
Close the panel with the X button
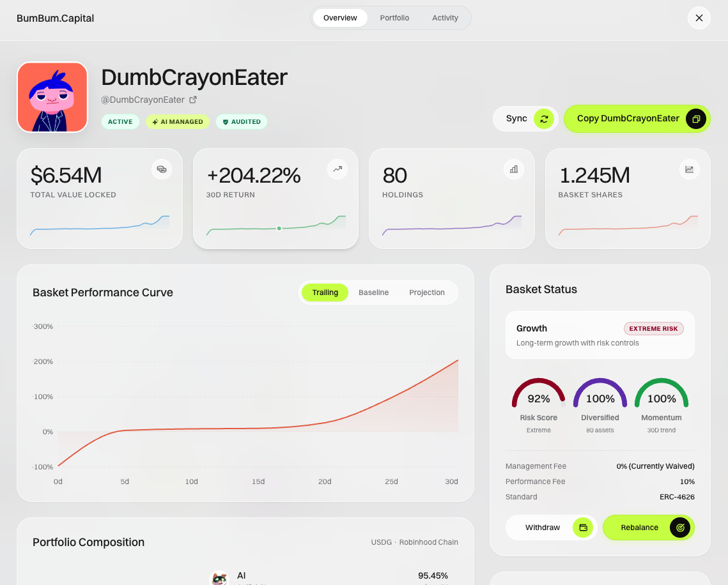[x=699, y=18]
